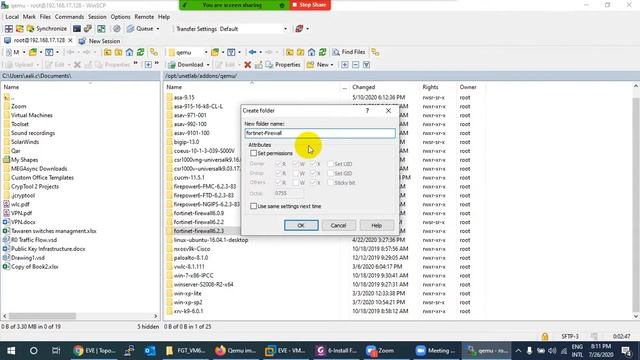
Task: Select the paloalto-8.1.0 folder
Action: (191, 258)
